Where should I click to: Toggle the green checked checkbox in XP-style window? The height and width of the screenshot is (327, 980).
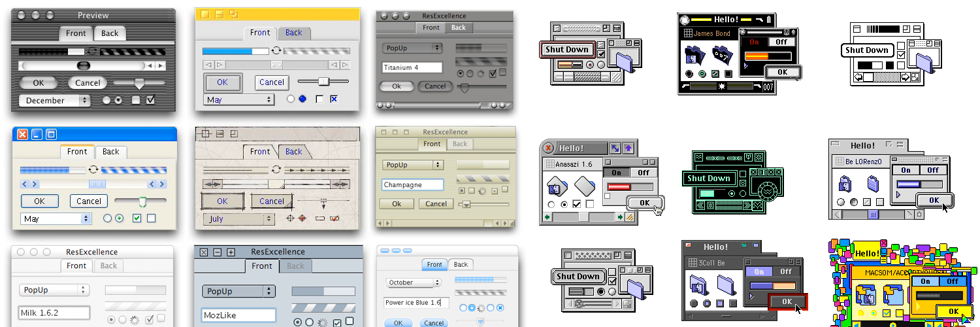tap(137, 218)
